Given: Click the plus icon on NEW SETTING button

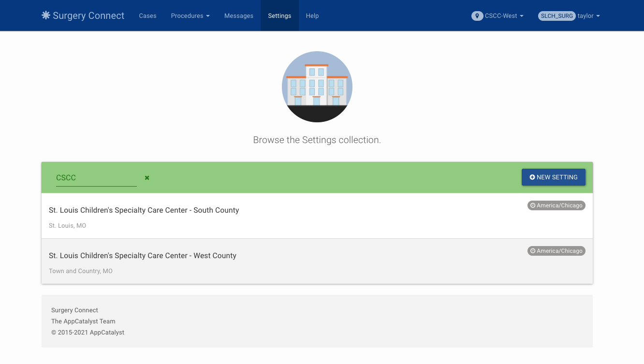Looking at the screenshot, I should [x=532, y=177].
